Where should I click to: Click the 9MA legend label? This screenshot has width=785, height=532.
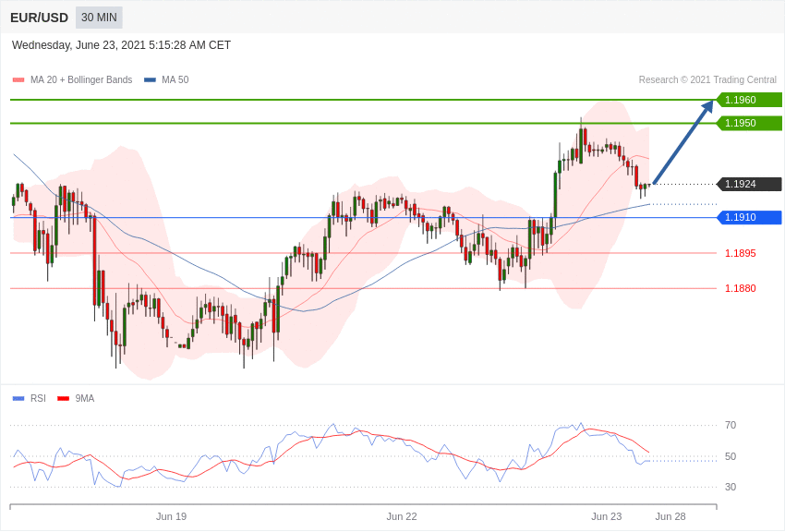point(85,398)
